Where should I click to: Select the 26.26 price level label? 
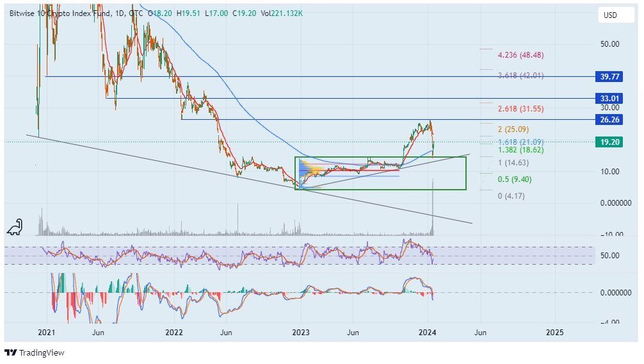(x=609, y=120)
